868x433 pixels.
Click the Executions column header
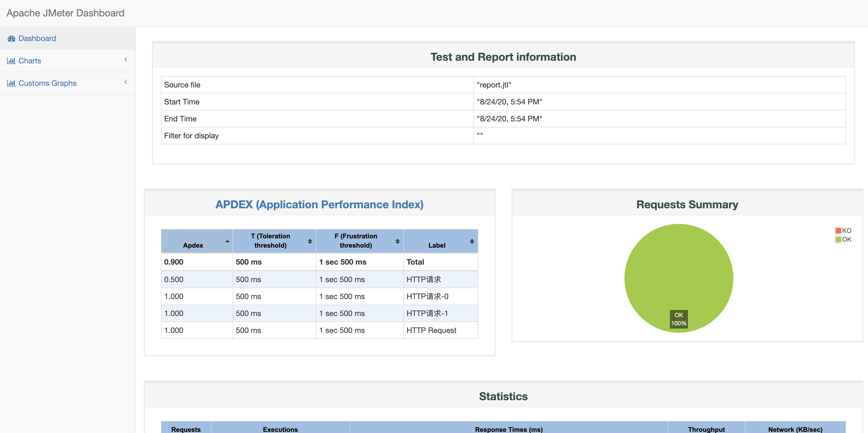click(280, 429)
